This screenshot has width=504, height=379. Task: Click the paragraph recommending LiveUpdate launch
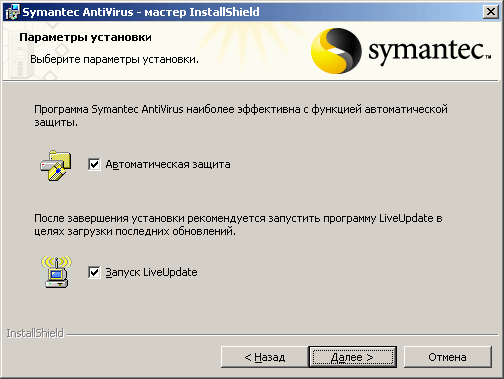tap(238, 225)
